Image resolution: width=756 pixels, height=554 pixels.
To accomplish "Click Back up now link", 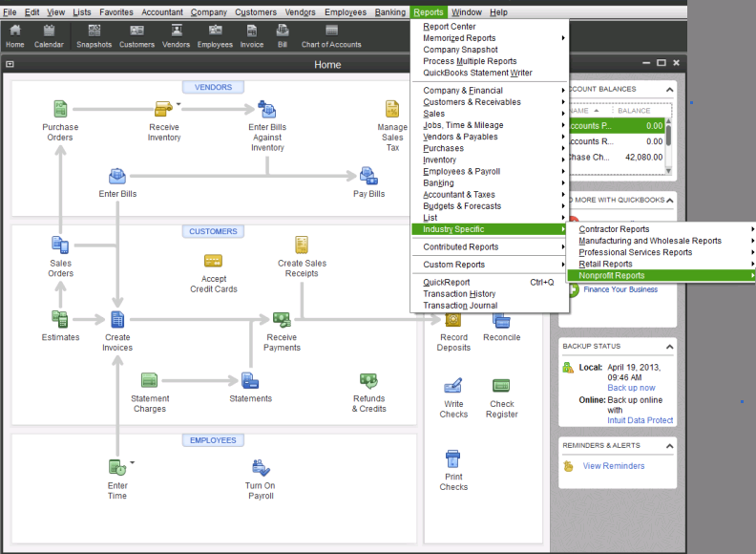I will coord(631,388).
